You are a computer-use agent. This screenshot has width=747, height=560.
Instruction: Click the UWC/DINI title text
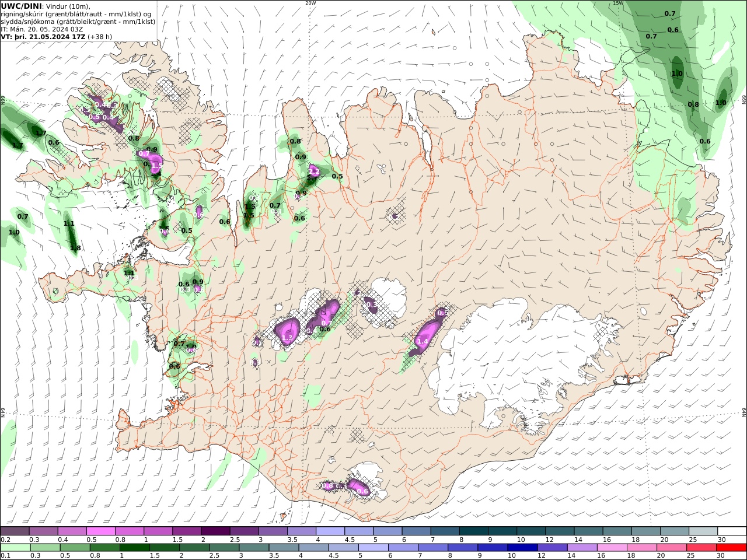pyautogui.click(x=21, y=6)
